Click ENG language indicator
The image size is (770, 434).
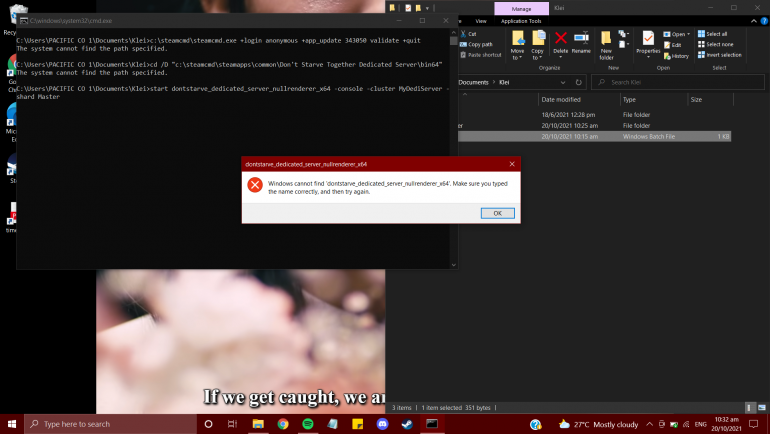click(x=701, y=424)
